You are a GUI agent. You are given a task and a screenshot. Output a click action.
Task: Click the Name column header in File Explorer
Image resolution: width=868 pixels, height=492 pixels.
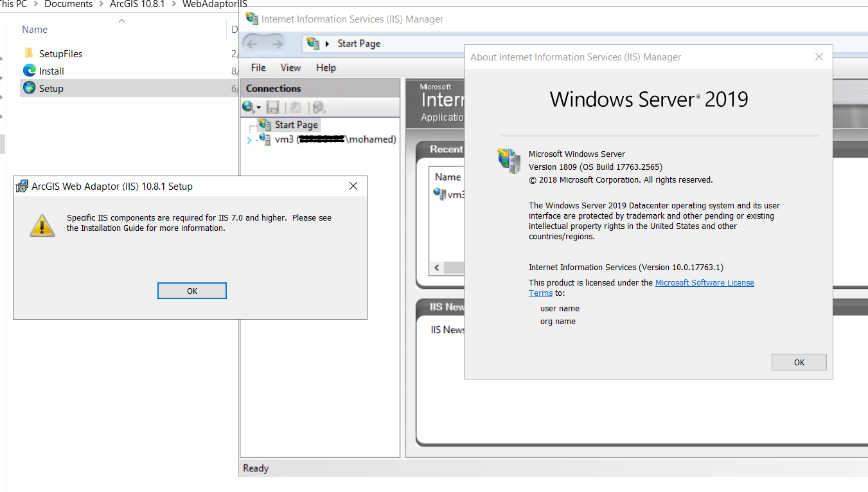tap(35, 30)
